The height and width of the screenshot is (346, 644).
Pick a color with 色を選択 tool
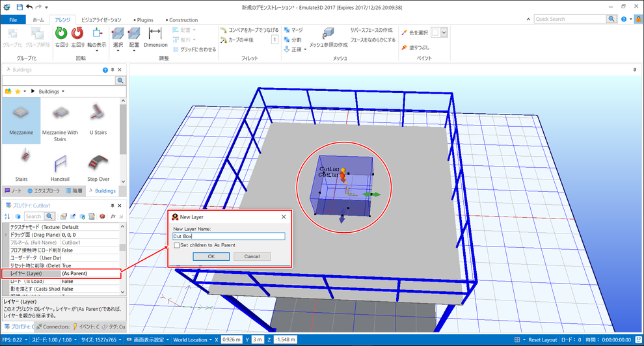pyautogui.click(x=414, y=33)
